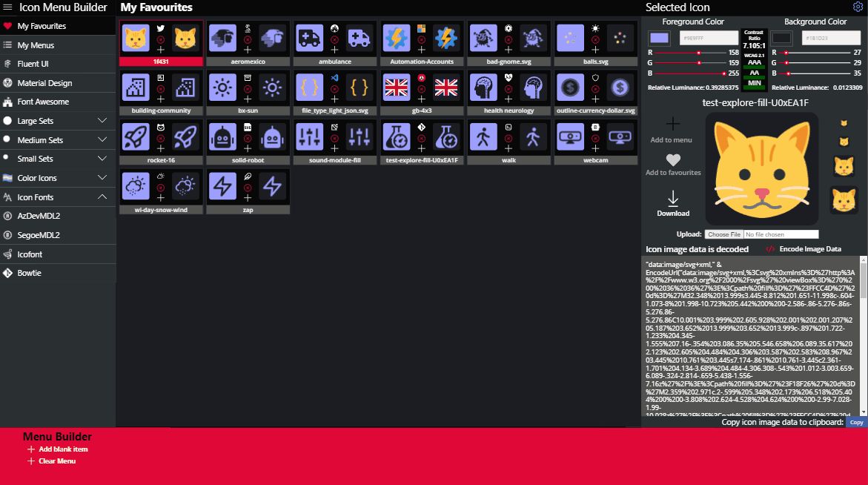Remove aeromexico from favourites with its red X
This screenshot has width=868, height=485.
tap(248, 40)
